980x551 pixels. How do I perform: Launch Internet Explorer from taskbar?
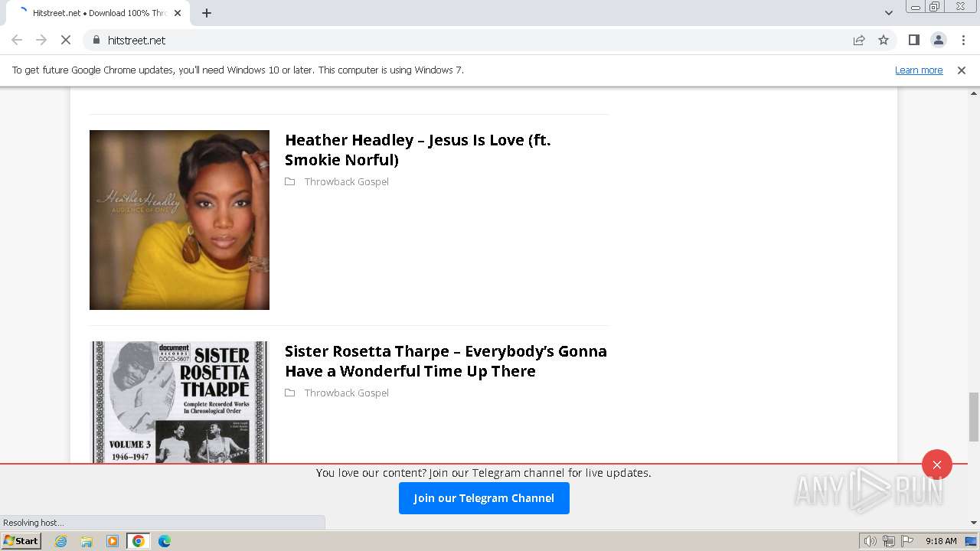(x=61, y=541)
